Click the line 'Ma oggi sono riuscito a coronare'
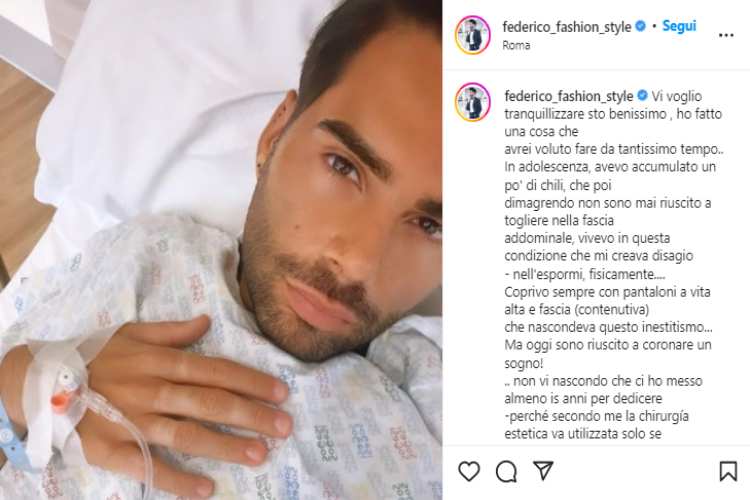The width and height of the screenshot is (750, 500). pyautogui.click(x=608, y=345)
